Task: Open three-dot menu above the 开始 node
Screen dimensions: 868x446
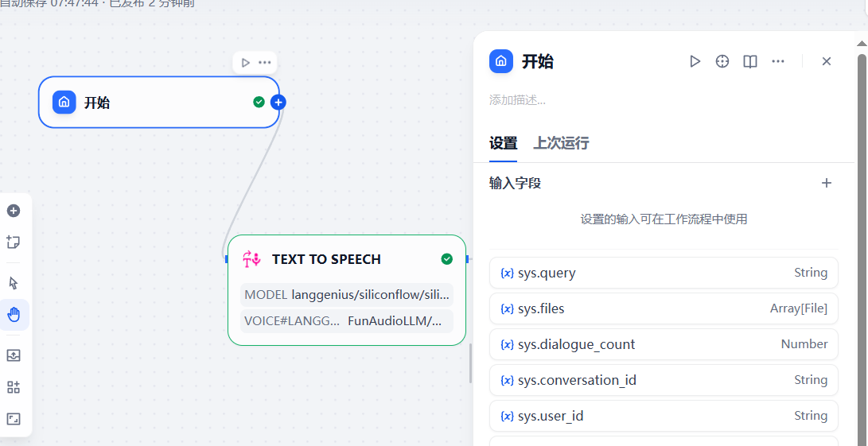Action: point(265,62)
